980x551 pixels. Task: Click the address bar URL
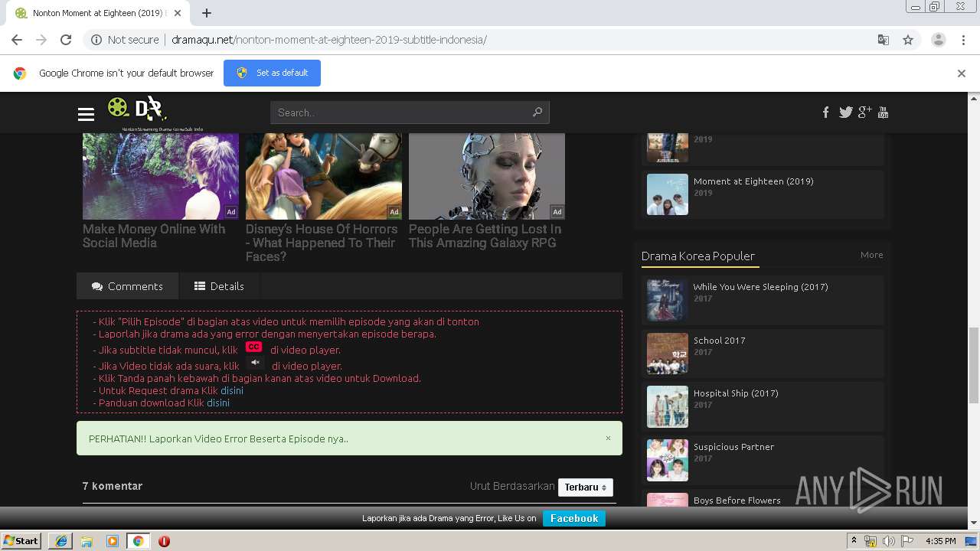[x=329, y=40]
